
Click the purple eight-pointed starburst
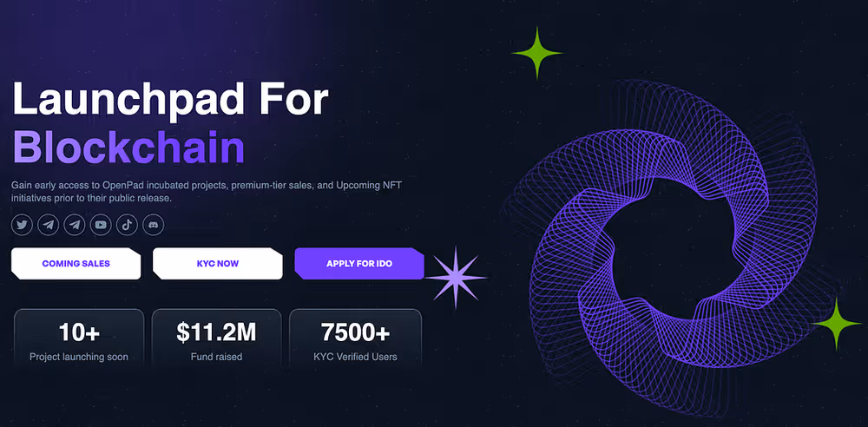[455, 277]
